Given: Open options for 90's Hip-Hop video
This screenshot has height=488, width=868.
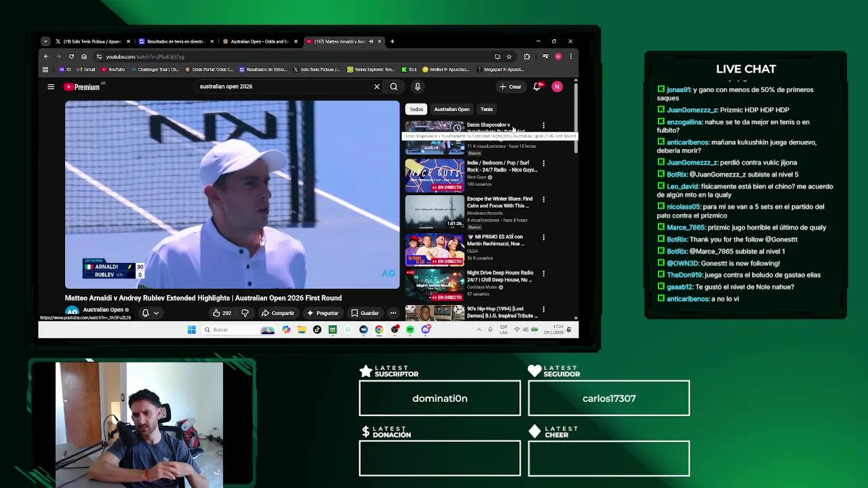Looking at the screenshot, I should click(x=543, y=310).
